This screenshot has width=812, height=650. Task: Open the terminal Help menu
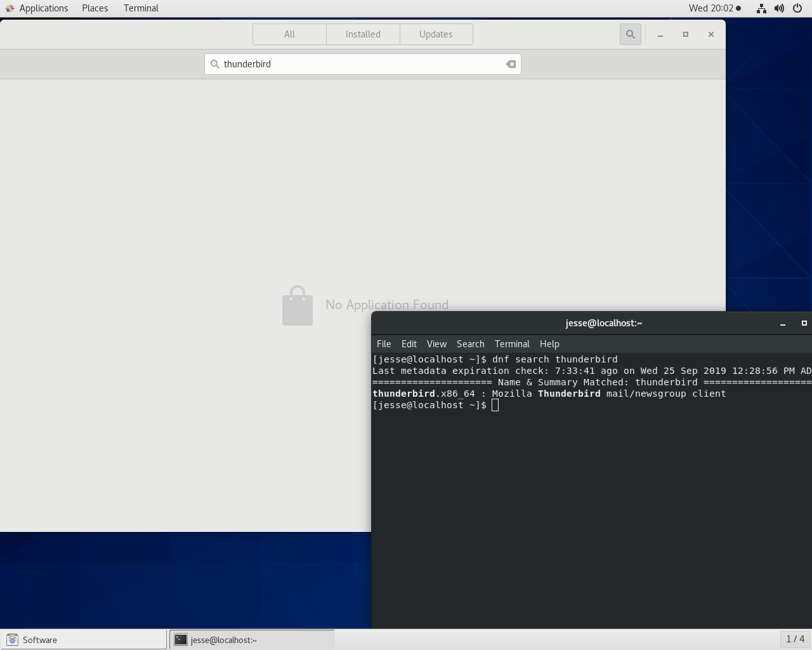[549, 344]
